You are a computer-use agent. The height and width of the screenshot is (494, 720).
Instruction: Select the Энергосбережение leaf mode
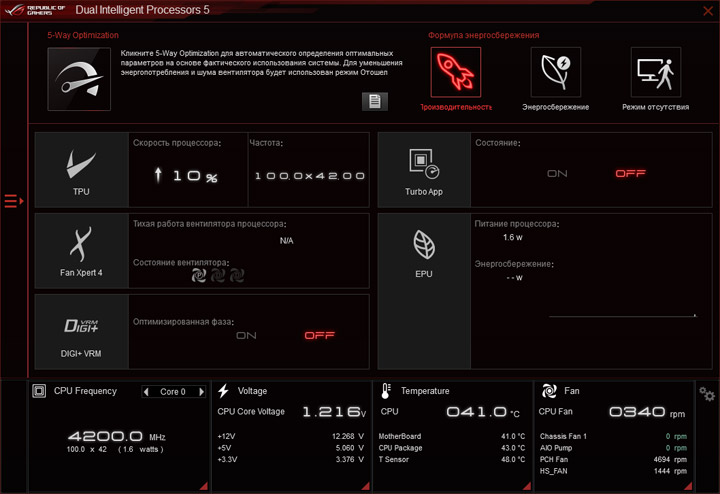556,72
